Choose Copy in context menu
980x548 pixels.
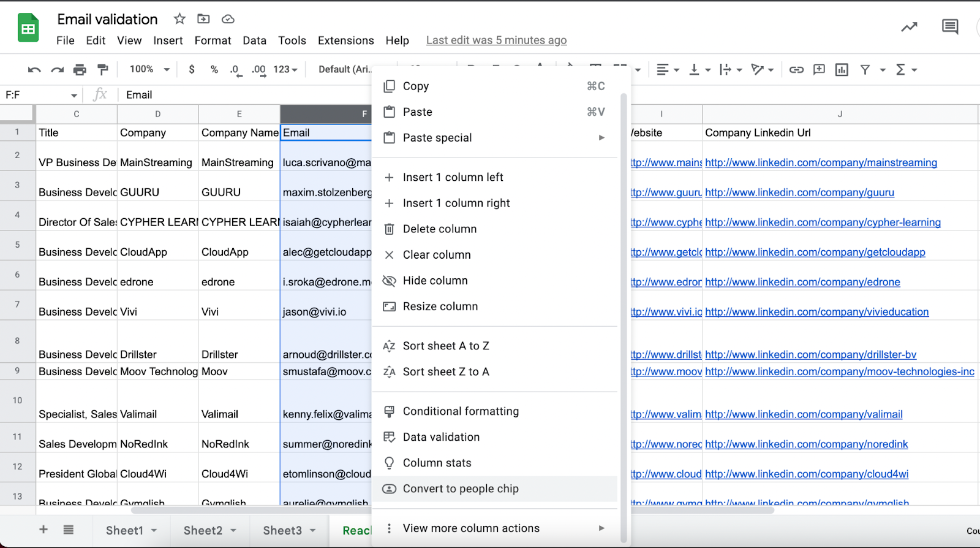494,86
